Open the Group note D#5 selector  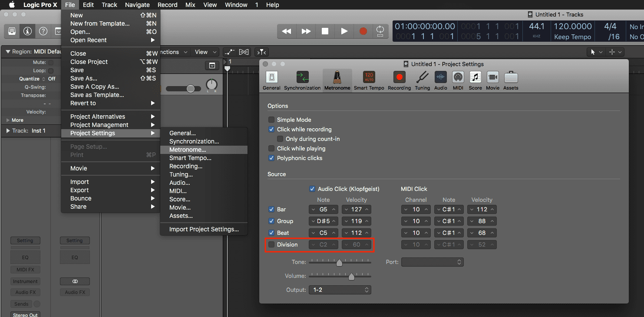click(323, 221)
